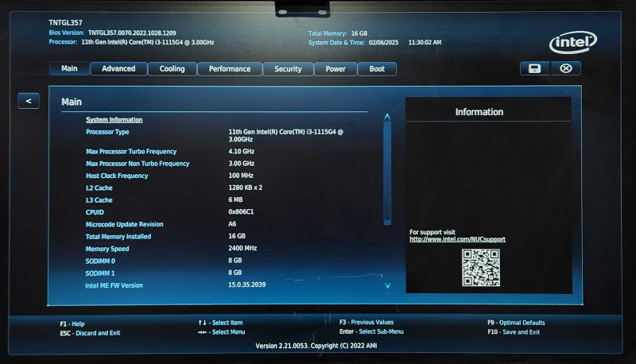636x364 pixels.
Task: Click the 4.10 GHz turbo value
Action: click(242, 151)
